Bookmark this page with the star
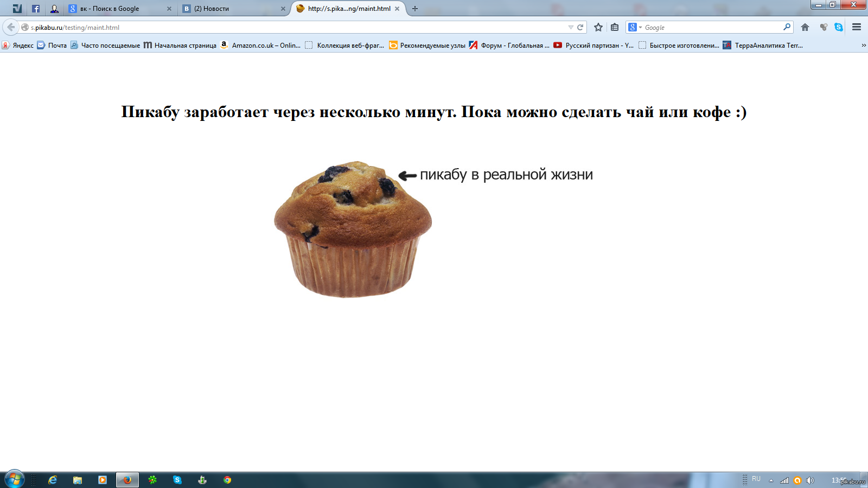Image resolution: width=868 pixels, height=488 pixels. click(x=598, y=27)
